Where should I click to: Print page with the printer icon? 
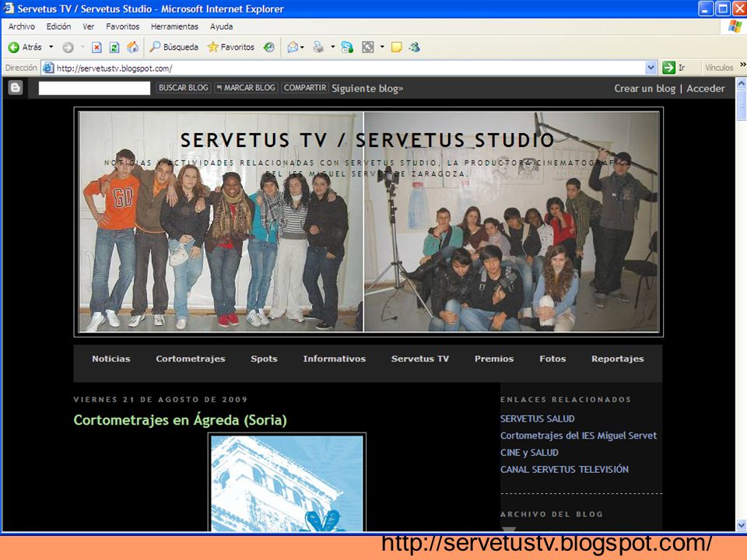pyautogui.click(x=318, y=47)
